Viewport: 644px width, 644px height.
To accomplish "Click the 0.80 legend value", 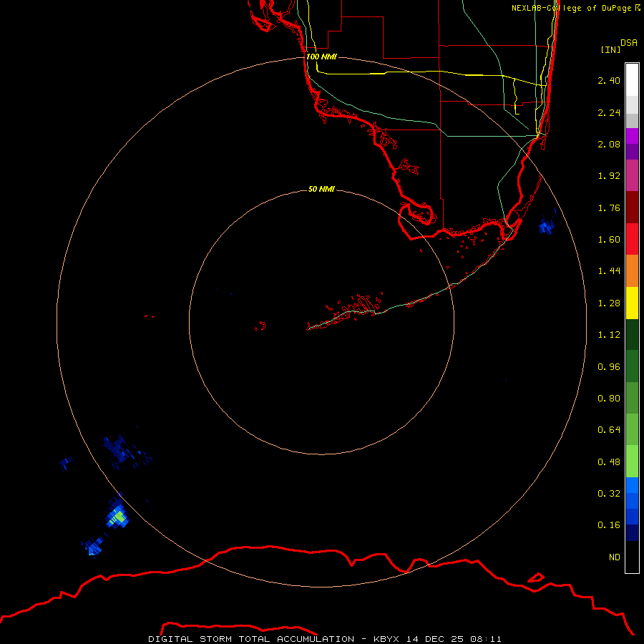I will pyautogui.click(x=609, y=399).
